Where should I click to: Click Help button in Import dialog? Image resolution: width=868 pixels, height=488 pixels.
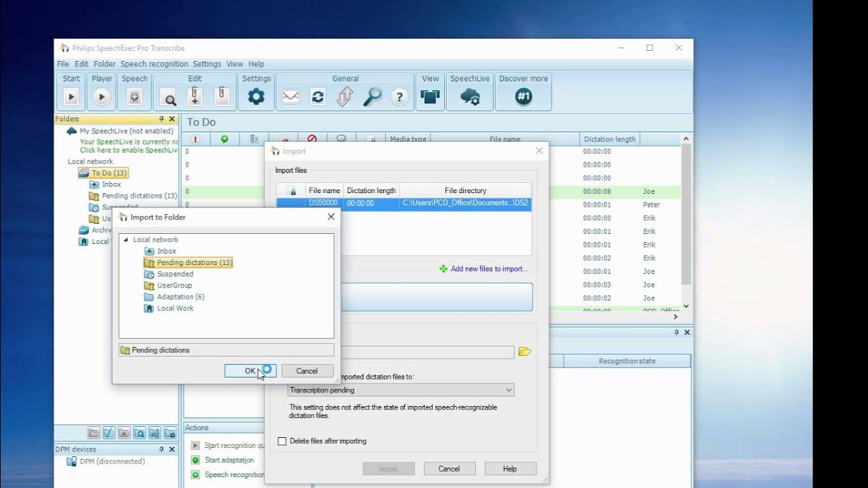coord(510,468)
